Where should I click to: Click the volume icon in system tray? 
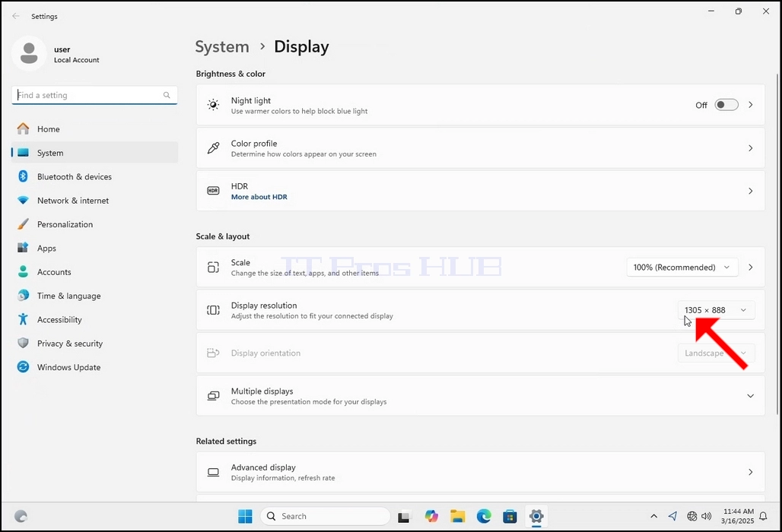click(706, 516)
